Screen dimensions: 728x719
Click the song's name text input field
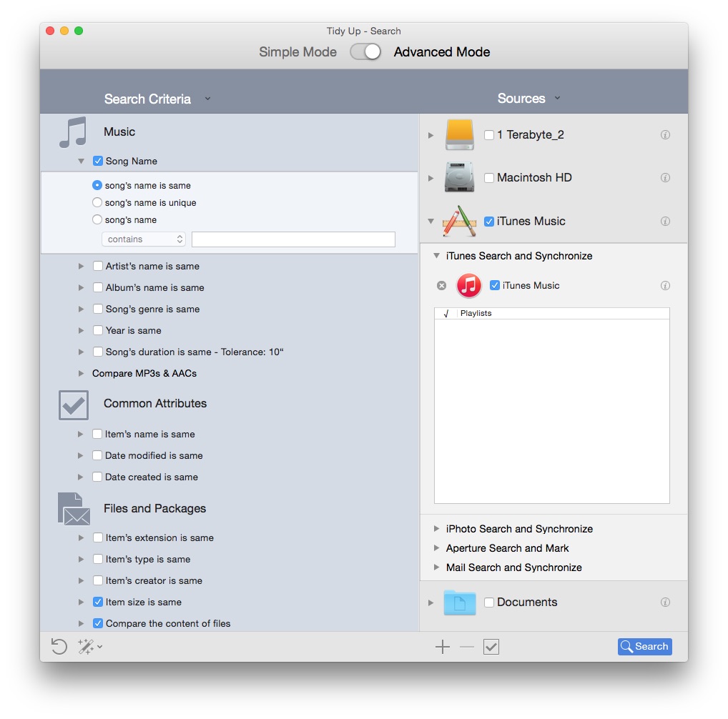click(293, 239)
